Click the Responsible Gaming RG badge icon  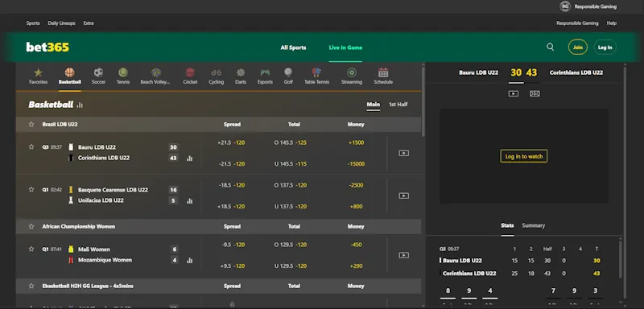point(565,6)
